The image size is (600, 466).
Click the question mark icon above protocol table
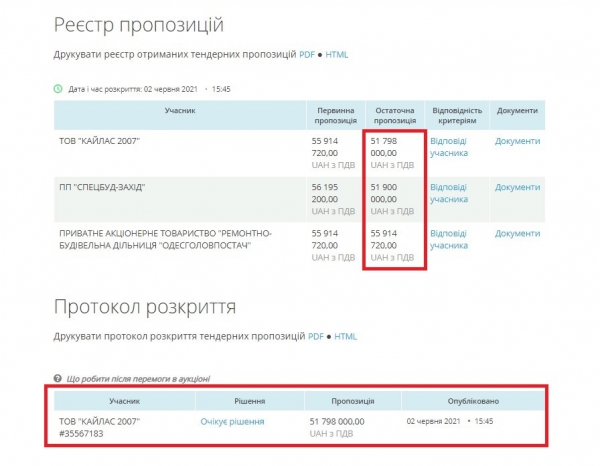[58, 378]
